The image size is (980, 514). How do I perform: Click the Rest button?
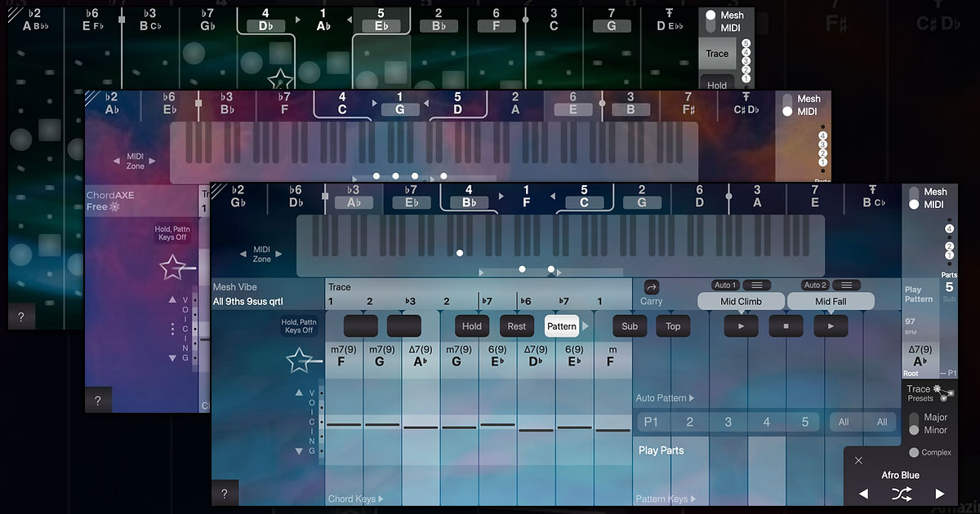point(516,326)
